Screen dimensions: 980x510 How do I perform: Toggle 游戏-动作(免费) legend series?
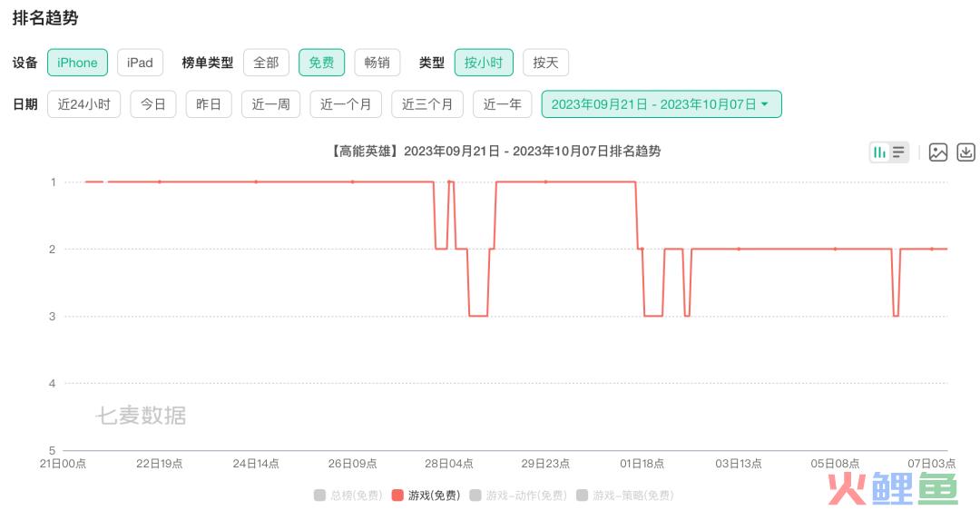518,495
